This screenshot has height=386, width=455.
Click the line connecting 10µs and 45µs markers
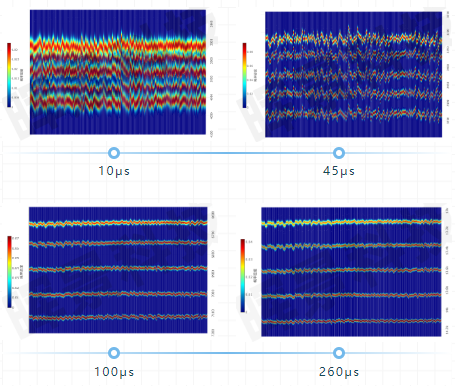pos(226,153)
